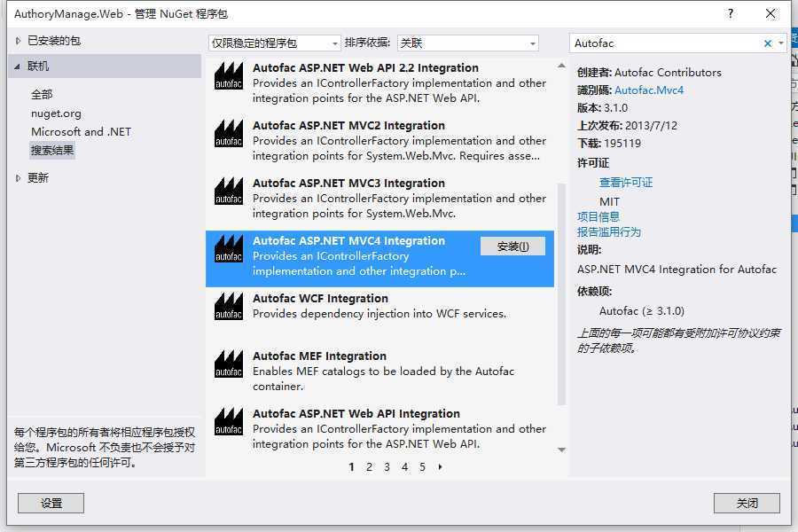Clear the Autofac search text with X

[768, 43]
